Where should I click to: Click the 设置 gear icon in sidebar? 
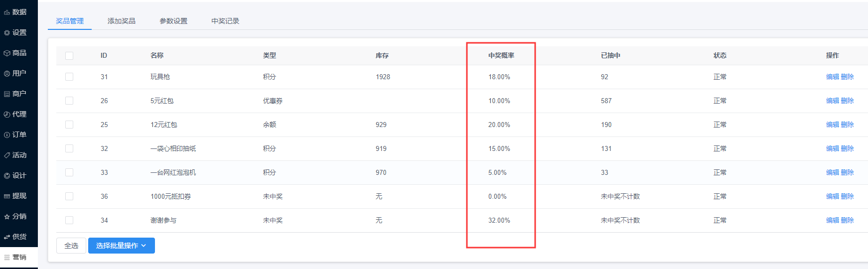[x=7, y=32]
